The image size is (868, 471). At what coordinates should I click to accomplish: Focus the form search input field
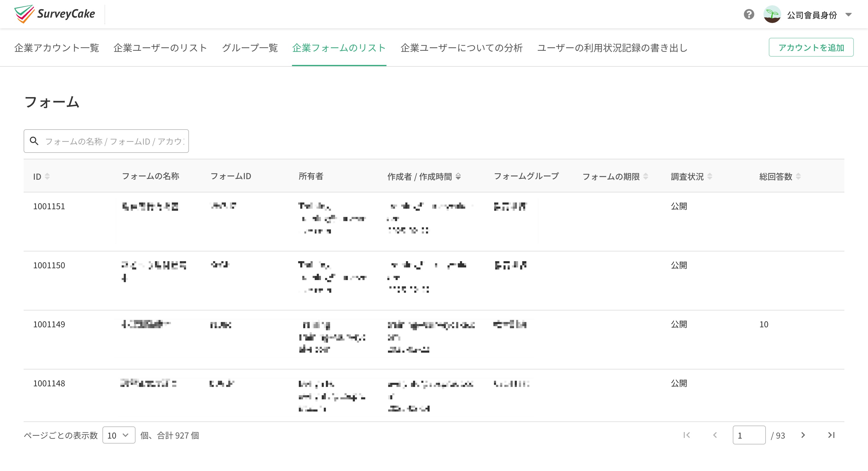pyautogui.click(x=106, y=141)
